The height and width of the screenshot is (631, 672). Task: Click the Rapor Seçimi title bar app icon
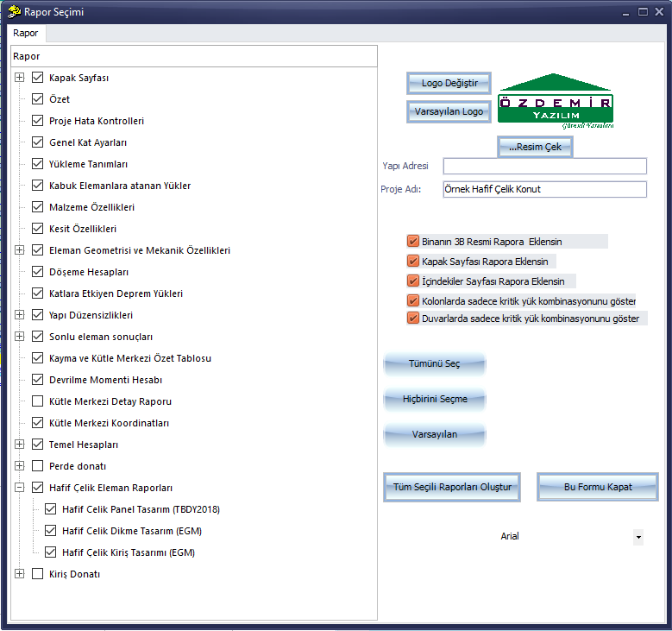click(x=14, y=11)
